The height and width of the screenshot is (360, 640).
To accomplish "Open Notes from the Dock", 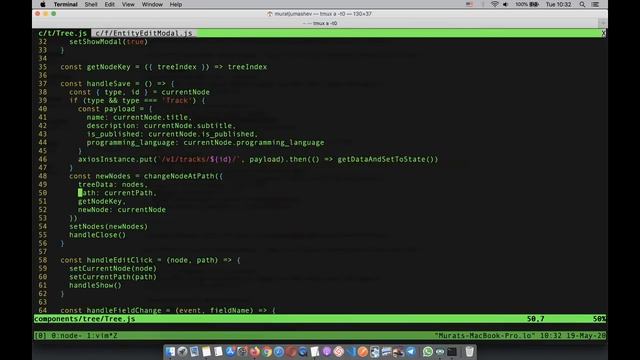I will 206,351.
